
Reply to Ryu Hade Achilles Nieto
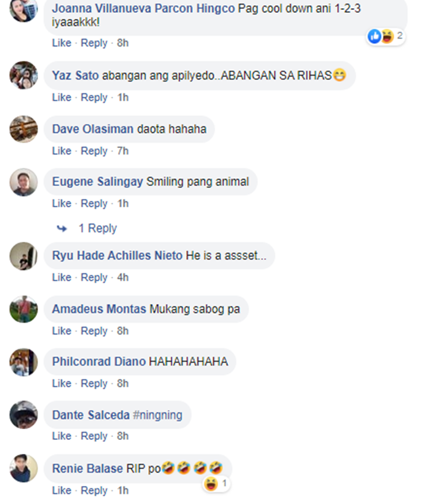pos(94,277)
